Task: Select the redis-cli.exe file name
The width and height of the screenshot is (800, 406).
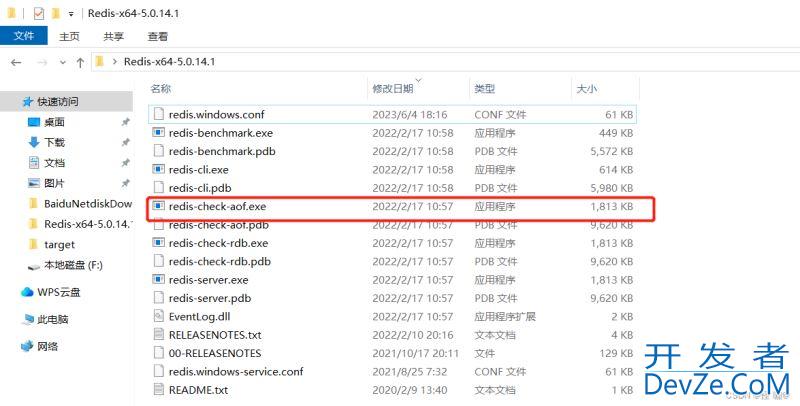Action: pyautogui.click(x=198, y=170)
